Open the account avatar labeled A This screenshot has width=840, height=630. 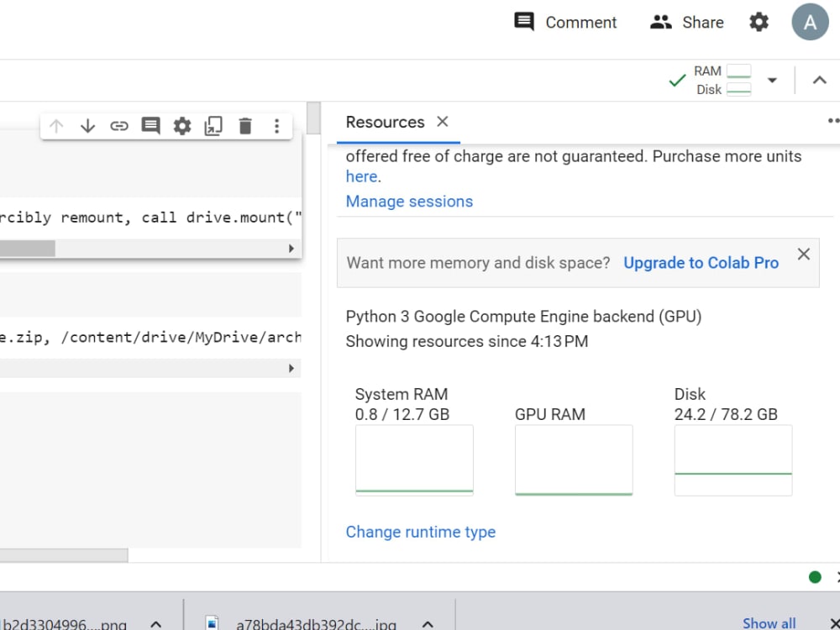pyautogui.click(x=810, y=22)
